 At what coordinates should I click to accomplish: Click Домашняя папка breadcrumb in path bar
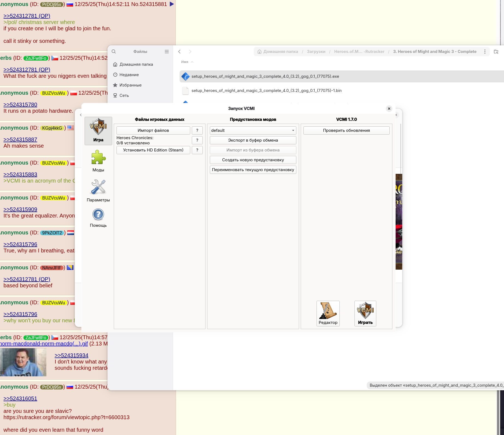[x=278, y=52]
